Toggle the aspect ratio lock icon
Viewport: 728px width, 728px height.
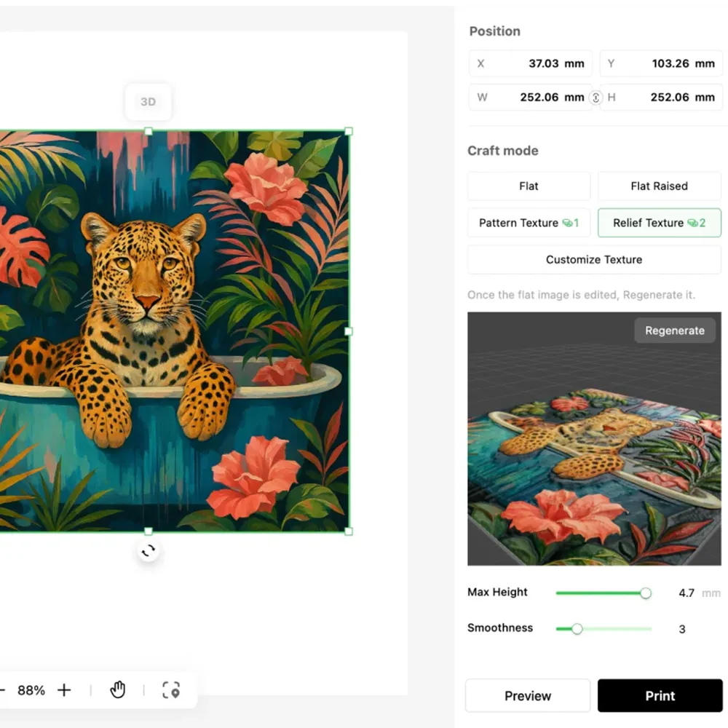pyautogui.click(x=596, y=98)
